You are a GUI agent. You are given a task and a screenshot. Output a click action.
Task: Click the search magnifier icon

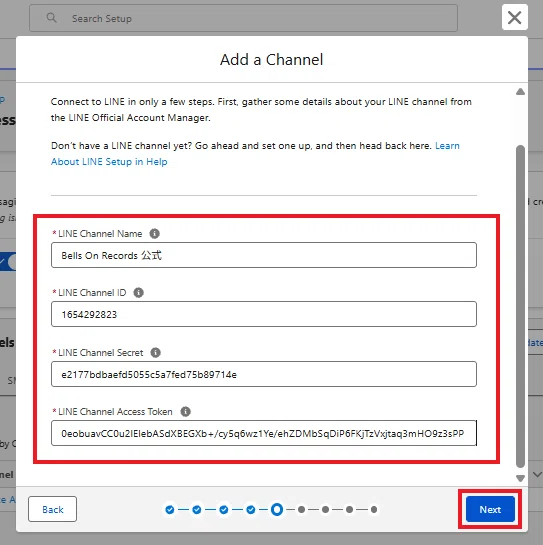click(x=51, y=18)
